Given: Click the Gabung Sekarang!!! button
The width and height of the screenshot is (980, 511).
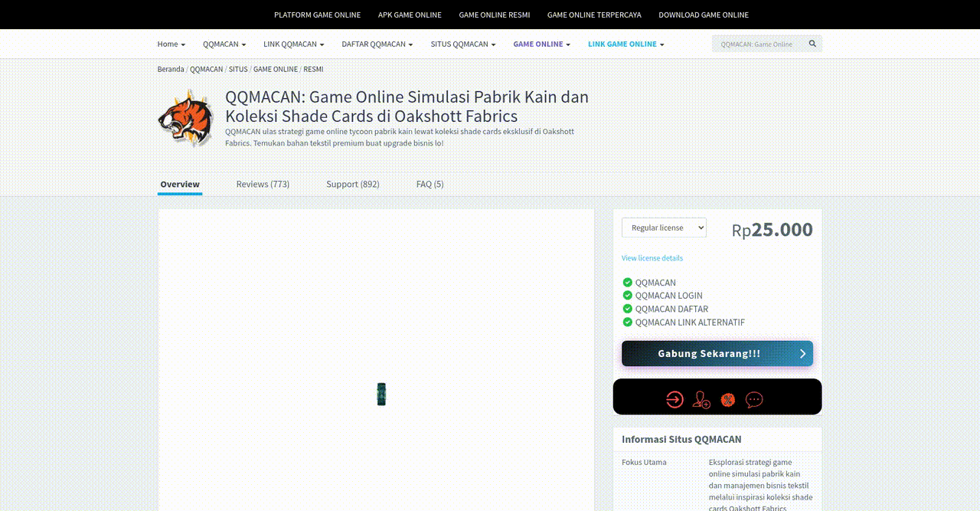Looking at the screenshot, I should (717, 353).
